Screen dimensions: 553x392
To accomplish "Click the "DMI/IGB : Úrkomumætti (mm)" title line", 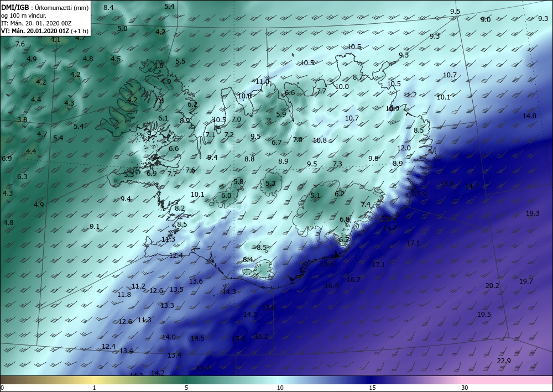I will click(x=45, y=7).
